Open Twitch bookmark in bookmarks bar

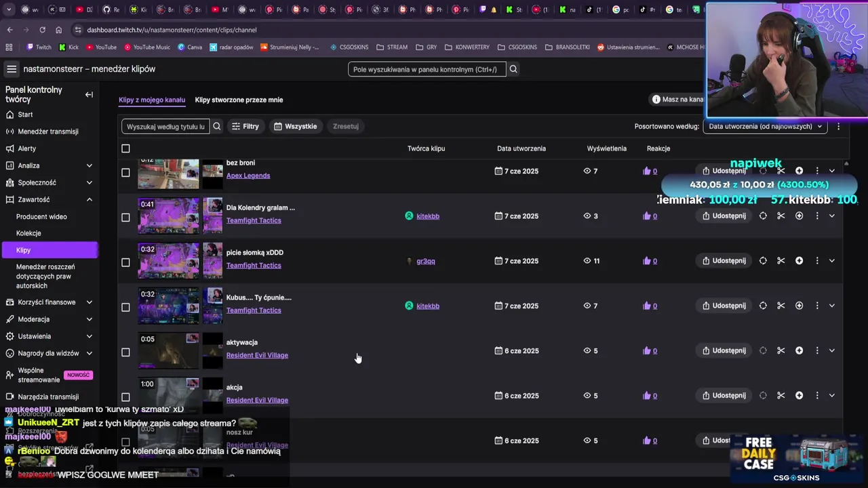pos(39,47)
